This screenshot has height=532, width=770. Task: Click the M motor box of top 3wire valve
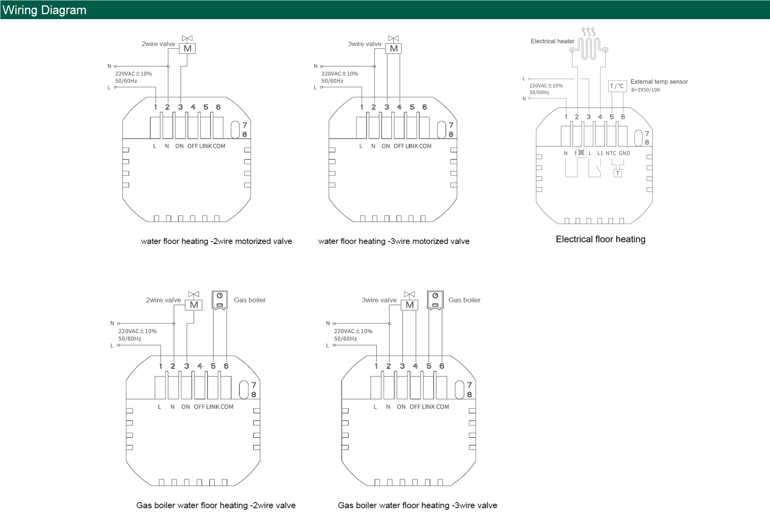393,49
